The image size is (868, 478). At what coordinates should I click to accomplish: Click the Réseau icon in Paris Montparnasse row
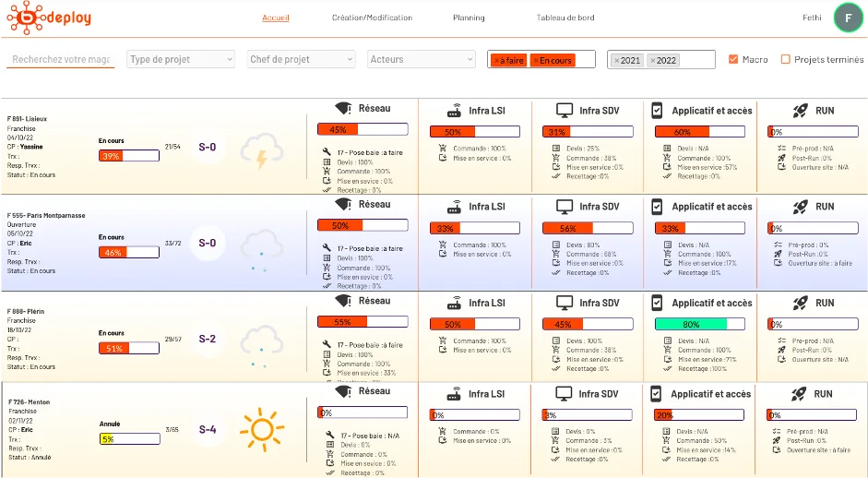point(343,204)
